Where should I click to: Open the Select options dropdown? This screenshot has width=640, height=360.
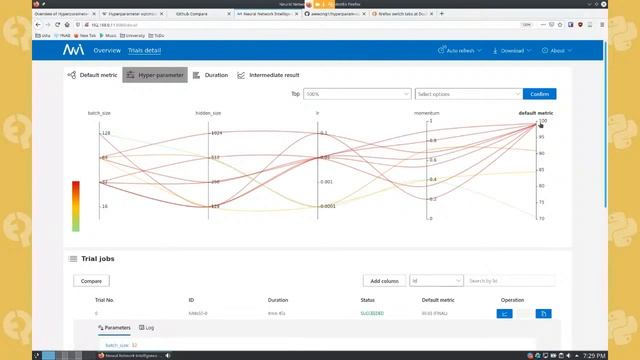coord(469,94)
